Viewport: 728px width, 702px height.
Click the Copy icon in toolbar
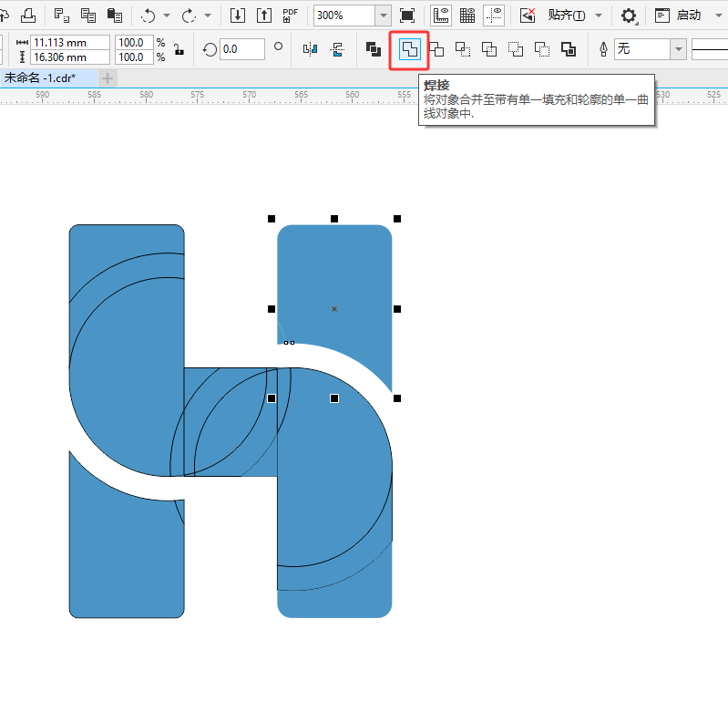[87, 15]
